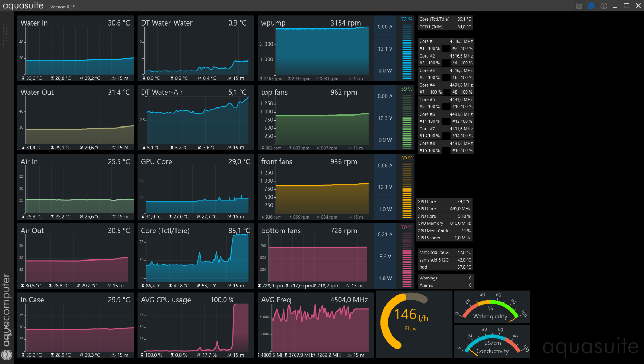The height and width of the screenshot is (364, 644).
Task: Select the 'Core #8' frequency row
Action: click(446, 144)
